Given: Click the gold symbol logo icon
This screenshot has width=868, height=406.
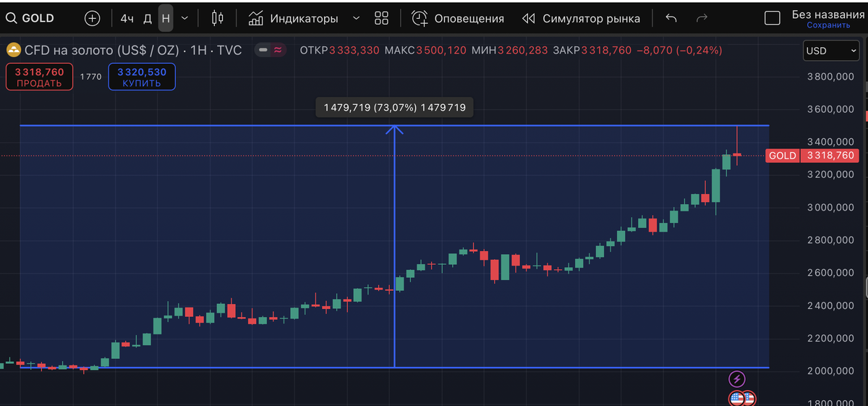Looking at the screenshot, I should (x=14, y=51).
